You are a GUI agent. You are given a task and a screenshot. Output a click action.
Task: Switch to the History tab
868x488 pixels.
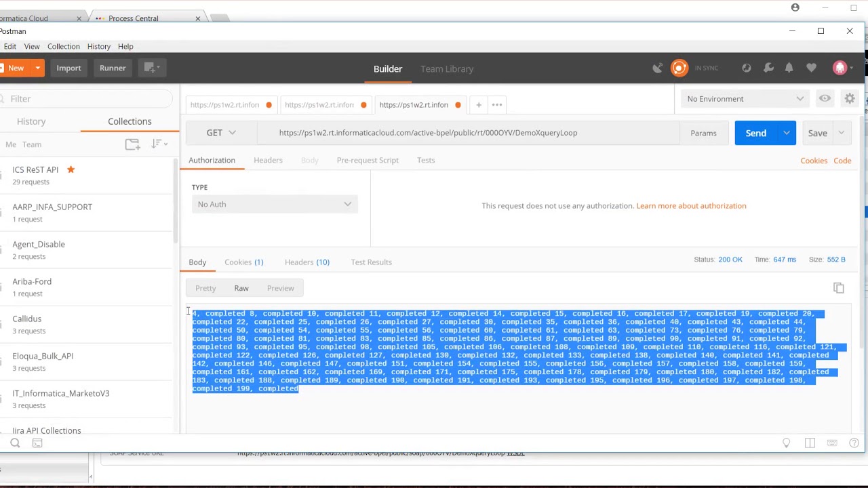tap(31, 121)
